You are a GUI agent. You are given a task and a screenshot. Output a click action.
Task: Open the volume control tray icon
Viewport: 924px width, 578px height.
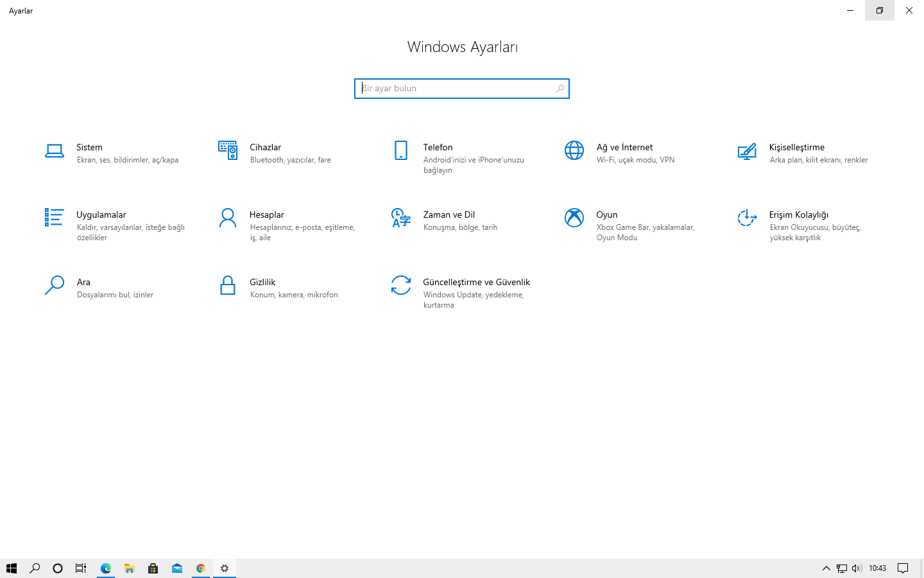pos(857,568)
